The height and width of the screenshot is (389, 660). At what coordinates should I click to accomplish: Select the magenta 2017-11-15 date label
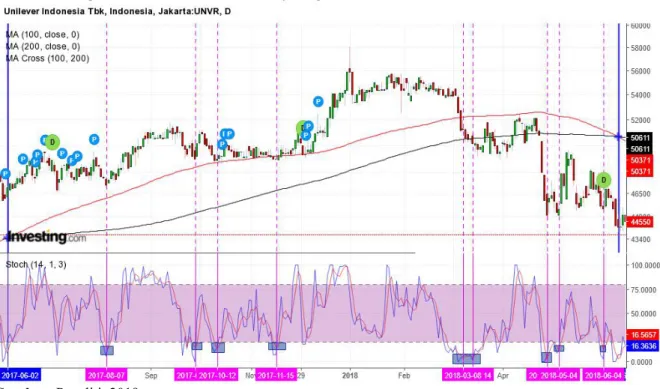(276, 375)
